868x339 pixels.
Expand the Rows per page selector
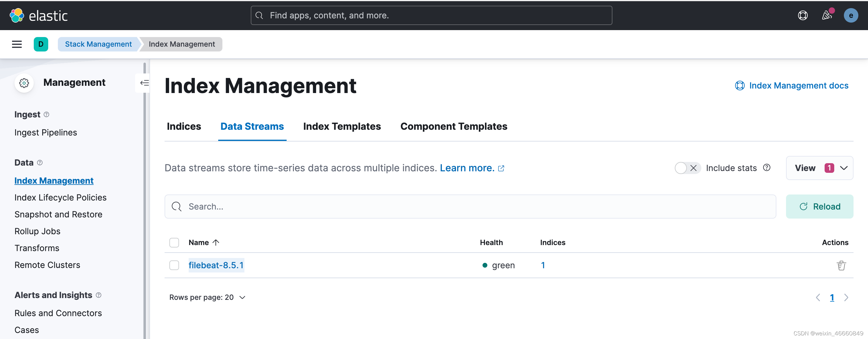pos(207,297)
